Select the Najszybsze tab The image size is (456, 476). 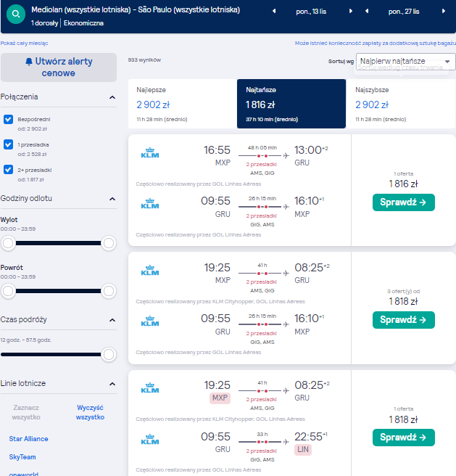coord(401,104)
